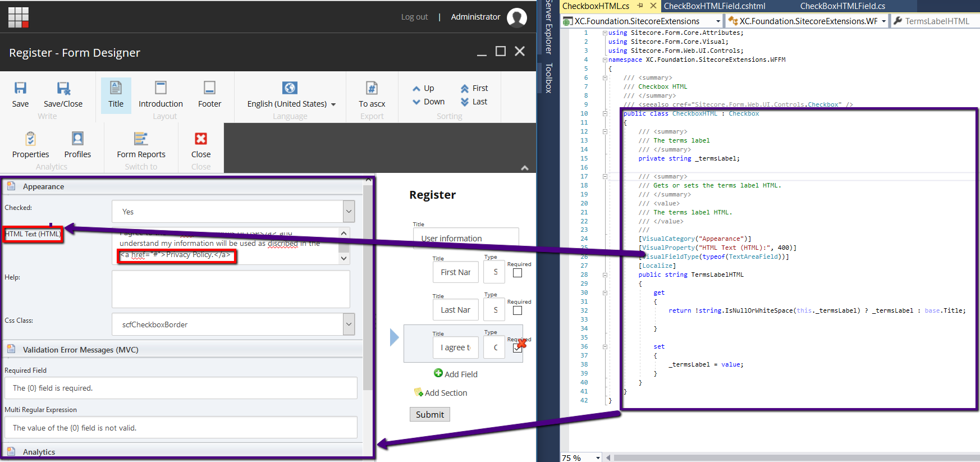This screenshot has height=462, width=980.
Task: Click the language globe icon
Action: pyautogui.click(x=290, y=88)
